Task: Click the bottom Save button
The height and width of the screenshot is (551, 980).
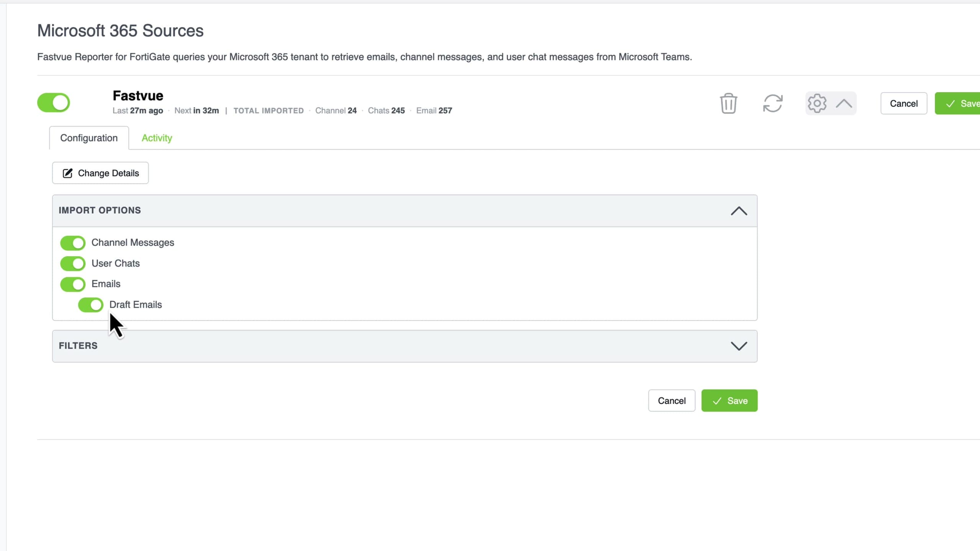Action: coord(729,401)
